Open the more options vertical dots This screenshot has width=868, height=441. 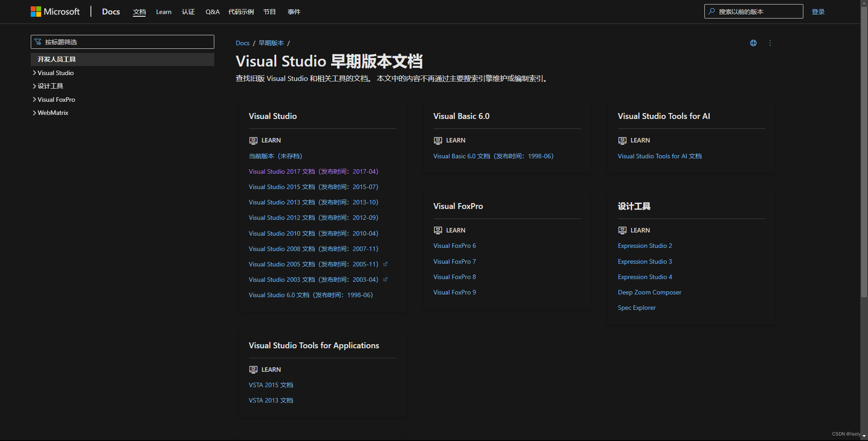pyautogui.click(x=770, y=43)
